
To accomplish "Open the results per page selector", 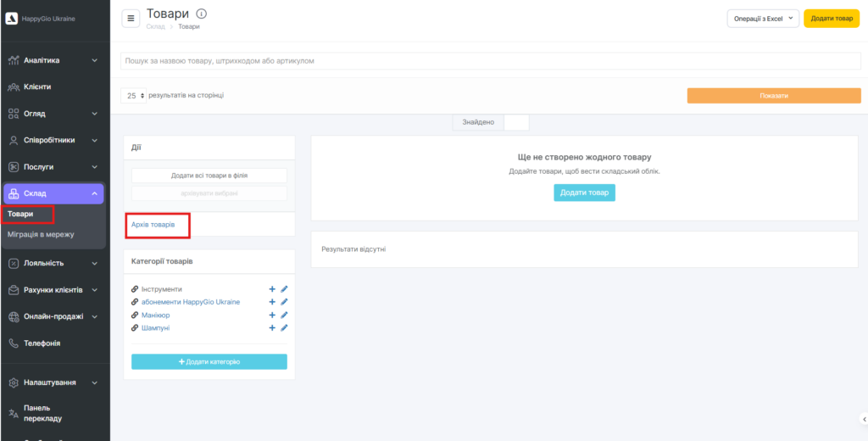I will coord(131,96).
